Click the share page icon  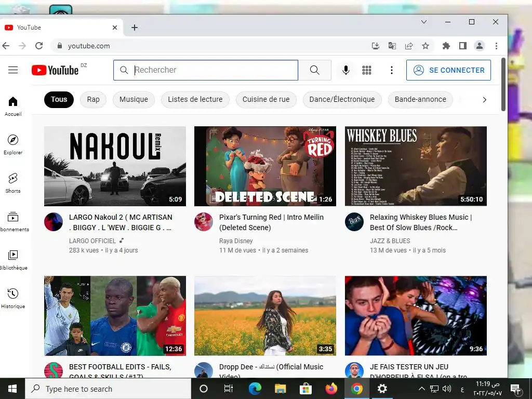point(409,46)
